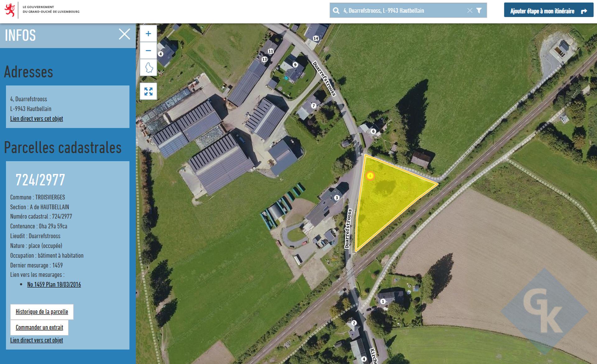This screenshot has width=597, height=364.
Task: Click the Luxembourg government lion logo
Action: pos(10,10)
